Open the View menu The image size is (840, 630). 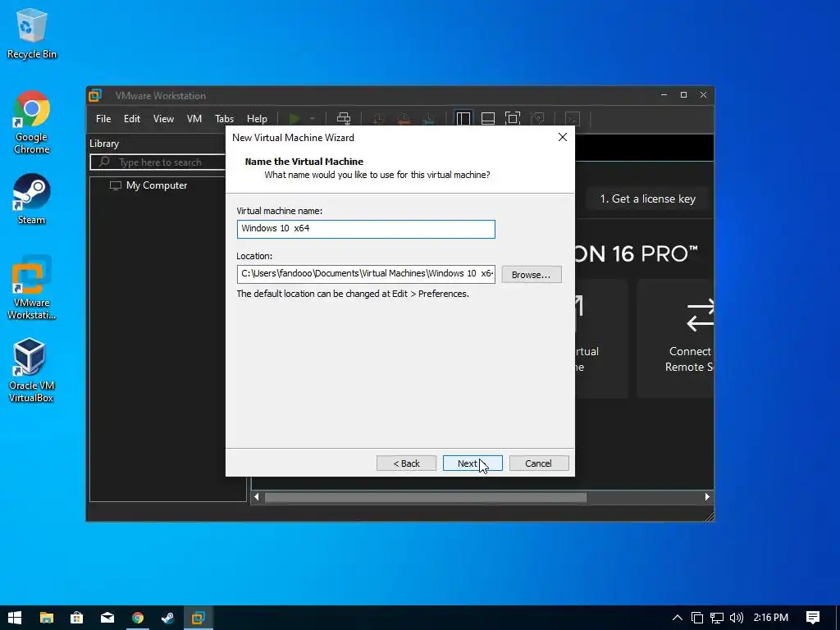[x=163, y=119]
